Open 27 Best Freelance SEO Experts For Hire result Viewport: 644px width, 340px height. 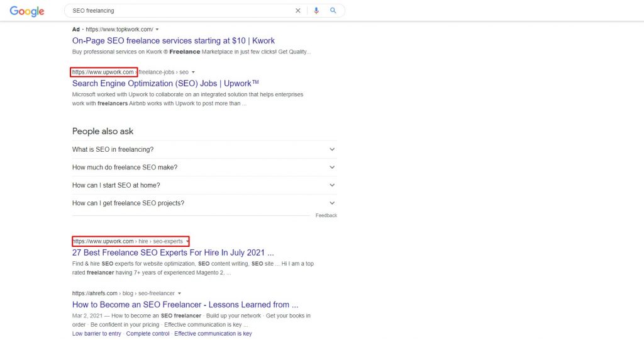pos(173,253)
